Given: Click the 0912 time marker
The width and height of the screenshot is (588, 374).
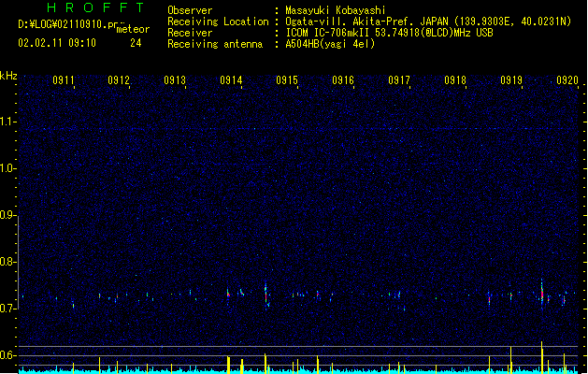Looking at the screenshot, I should click(119, 80).
